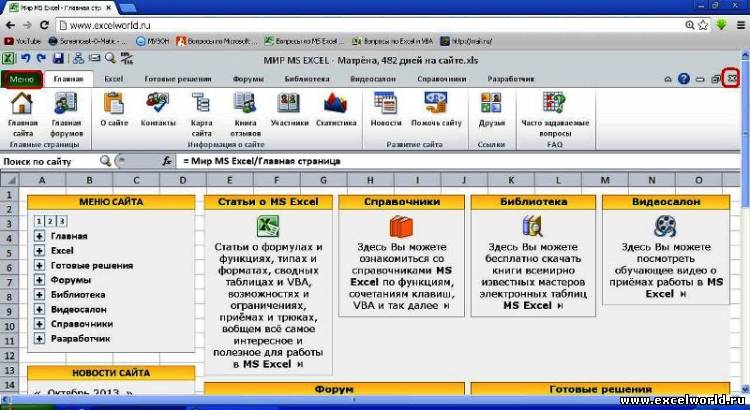The width and height of the screenshot is (750, 410).
Task: Click the search magnifier beside Поиск по сайту
Action: tap(106, 161)
